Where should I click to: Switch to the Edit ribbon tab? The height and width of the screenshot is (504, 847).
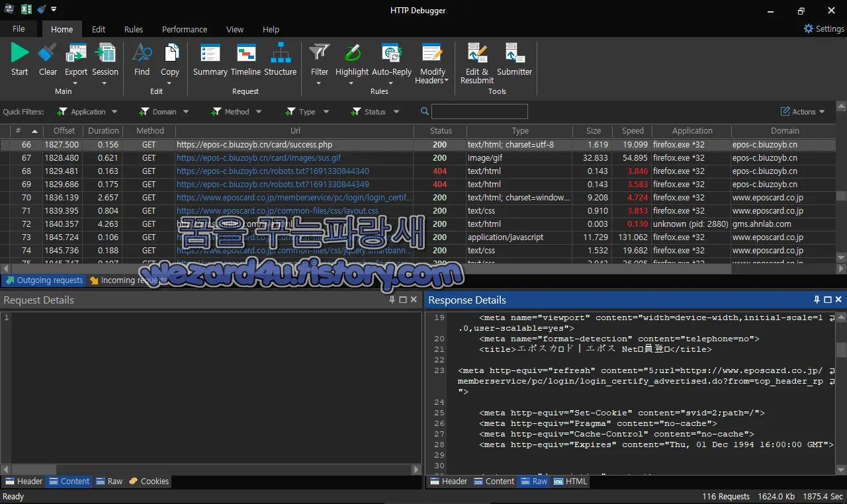coord(99,29)
